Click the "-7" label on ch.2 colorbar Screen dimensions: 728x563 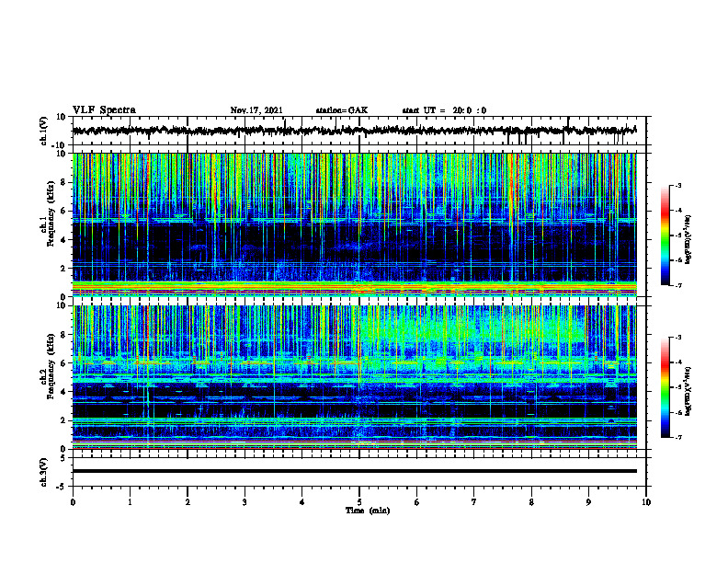point(677,437)
